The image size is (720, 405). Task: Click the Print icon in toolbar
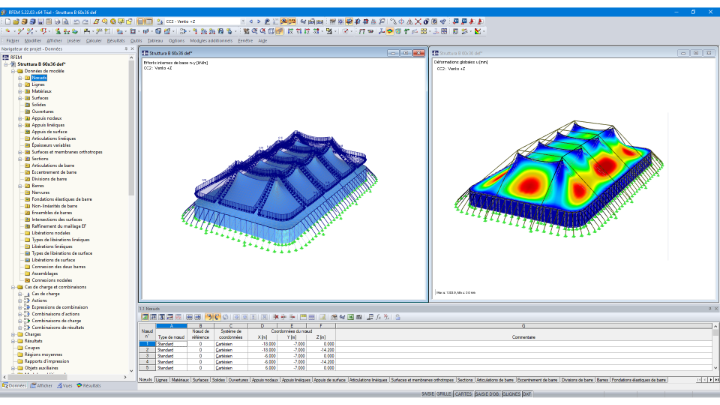coord(57,22)
